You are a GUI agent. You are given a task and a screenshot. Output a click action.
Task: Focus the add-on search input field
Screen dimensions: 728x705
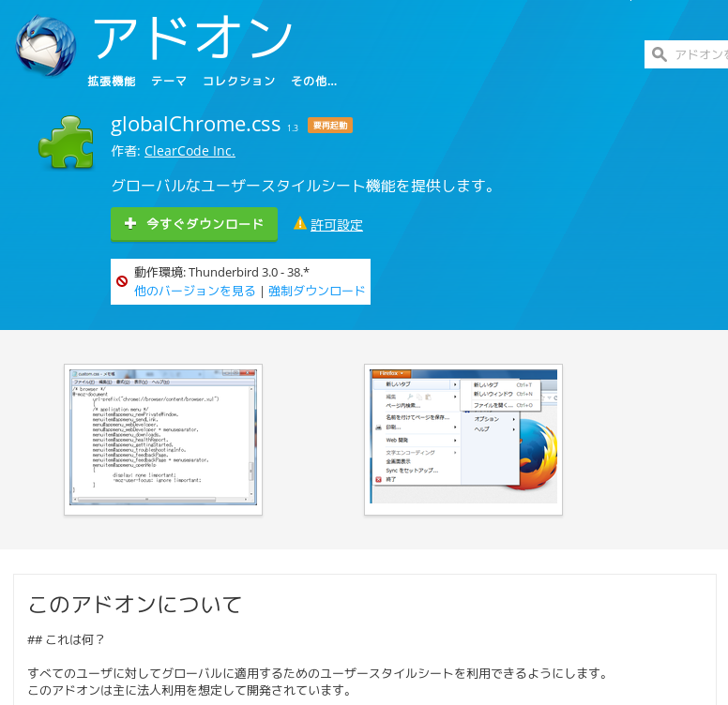(x=686, y=54)
